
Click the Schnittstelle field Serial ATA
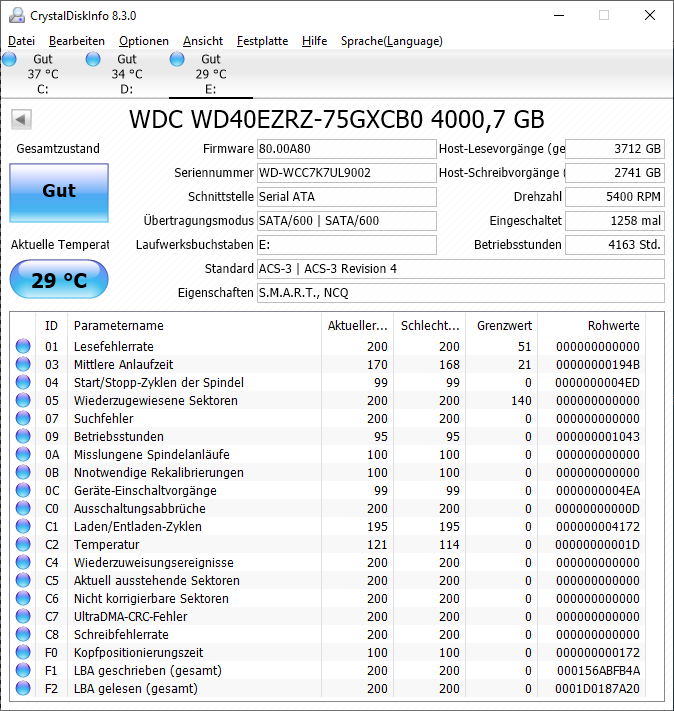[x=347, y=197]
